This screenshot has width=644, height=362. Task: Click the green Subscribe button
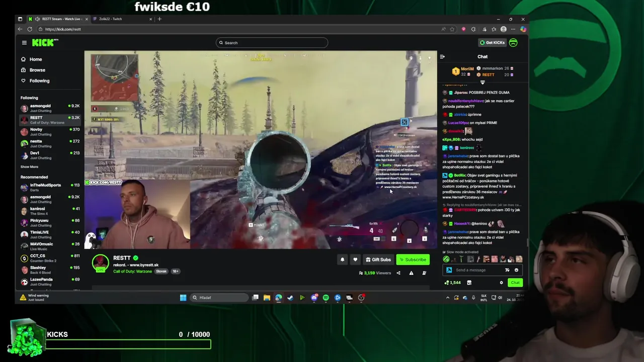tap(413, 259)
